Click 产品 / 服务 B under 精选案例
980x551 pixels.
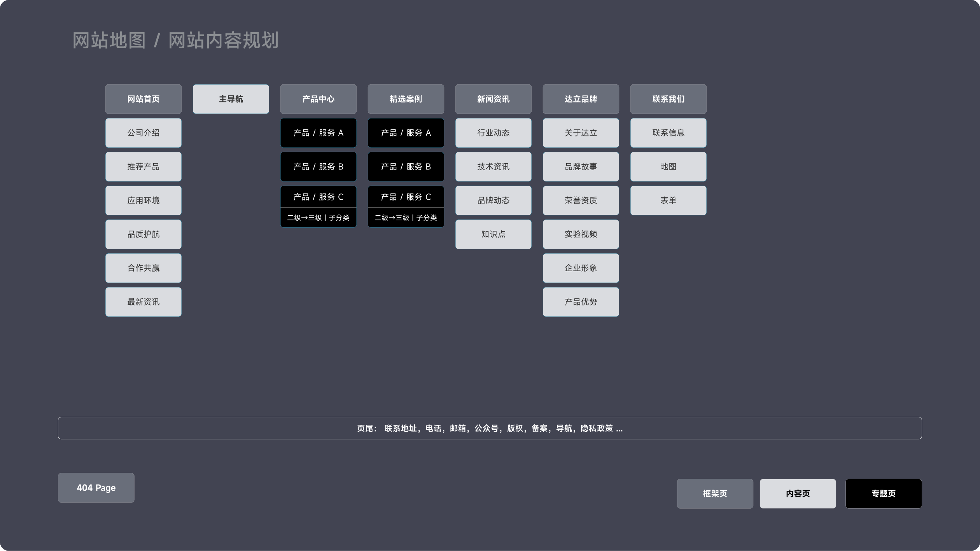pos(406,167)
